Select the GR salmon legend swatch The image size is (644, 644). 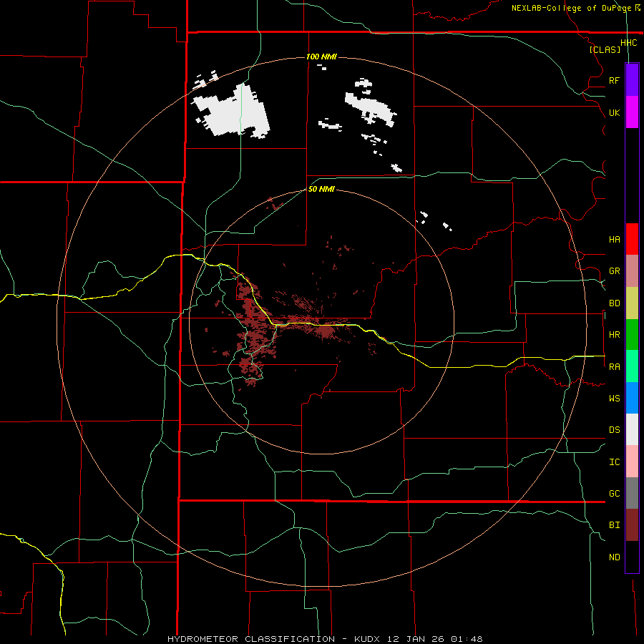point(632,271)
